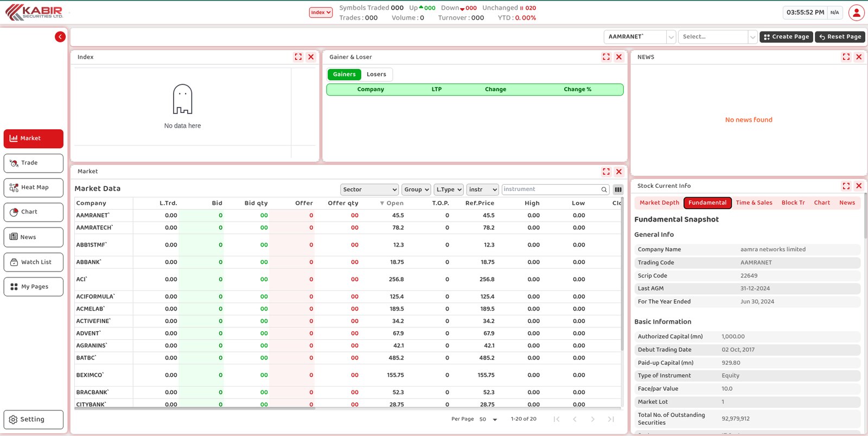Image resolution: width=868 pixels, height=436 pixels.
Task: Expand the NEWS panel fullscreen
Action: click(846, 57)
